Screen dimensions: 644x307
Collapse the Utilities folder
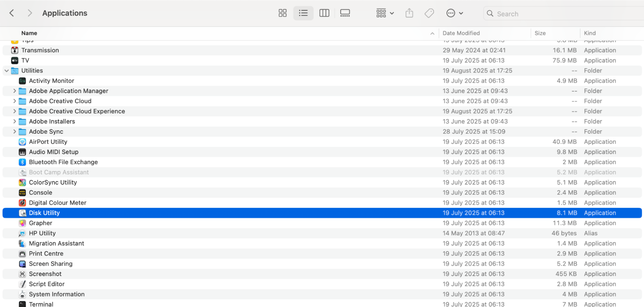tap(7, 71)
